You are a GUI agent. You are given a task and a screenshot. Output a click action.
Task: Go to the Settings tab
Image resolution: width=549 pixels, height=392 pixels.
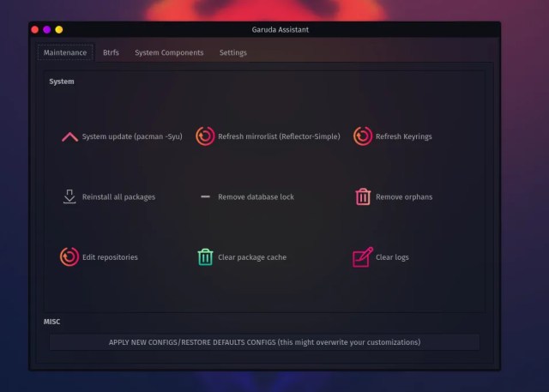click(x=232, y=52)
